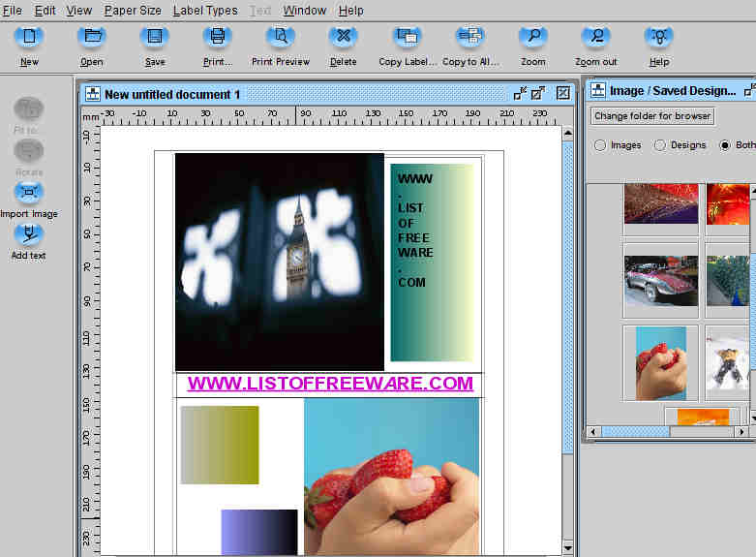Viewport: 756px width, 557px height.
Task: Minimize the New untitled document 1 window
Action: coord(520,93)
